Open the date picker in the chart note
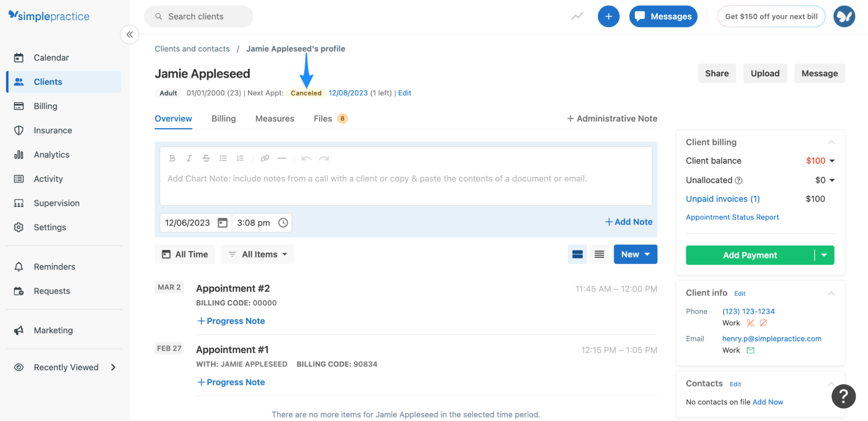 click(222, 222)
